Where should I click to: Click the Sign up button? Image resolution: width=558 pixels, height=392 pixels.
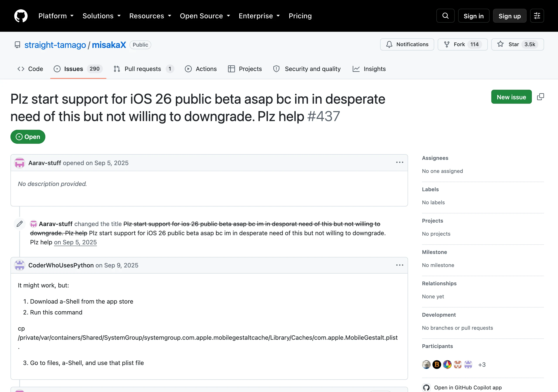point(510,16)
